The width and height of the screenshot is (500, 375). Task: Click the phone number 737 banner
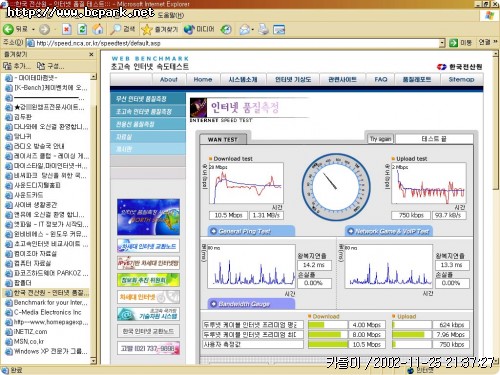pyautogui.click(x=148, y=348)
